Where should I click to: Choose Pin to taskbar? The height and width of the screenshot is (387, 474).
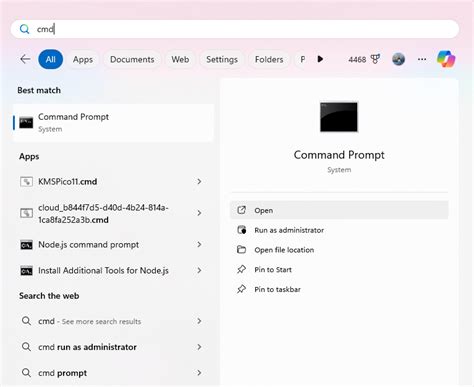[339, 289]
